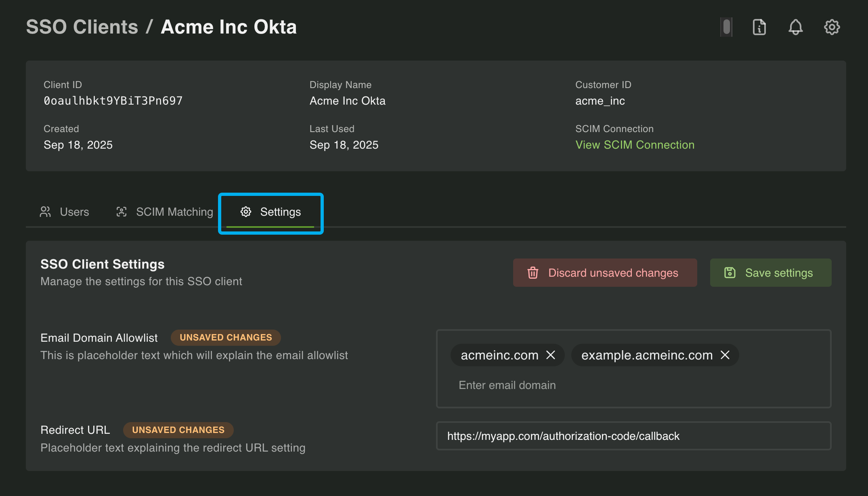Click the gear icon inside the Settings tab
The image size is (868, 496).
pos(246,212)
